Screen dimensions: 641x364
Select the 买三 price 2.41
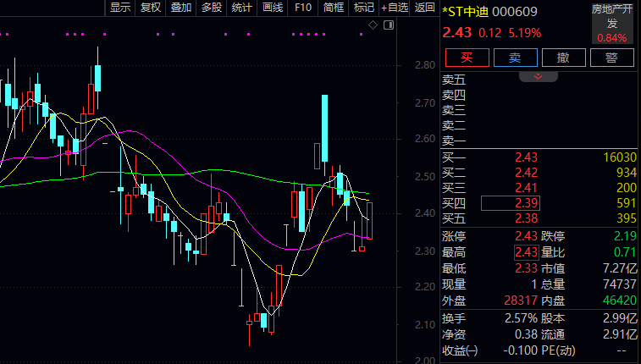click(x=526, y=188)
